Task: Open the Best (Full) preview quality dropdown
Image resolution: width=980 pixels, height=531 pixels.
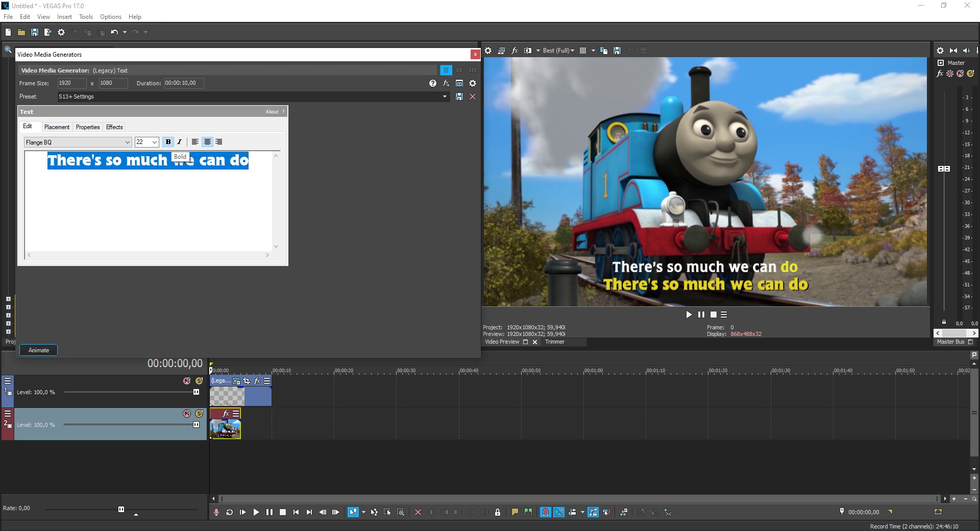Action: [x=558, y=51]
